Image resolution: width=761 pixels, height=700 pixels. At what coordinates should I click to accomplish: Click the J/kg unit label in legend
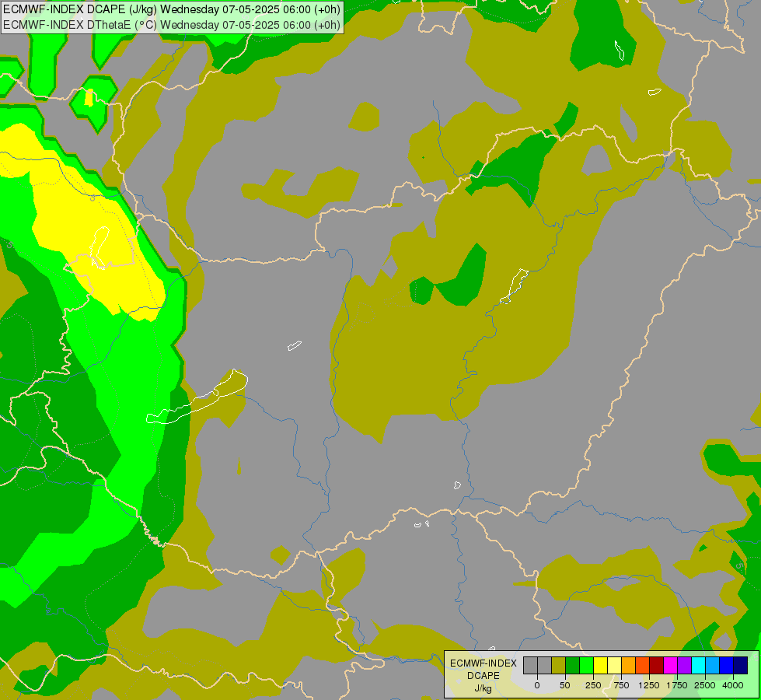tap(483, 688)
